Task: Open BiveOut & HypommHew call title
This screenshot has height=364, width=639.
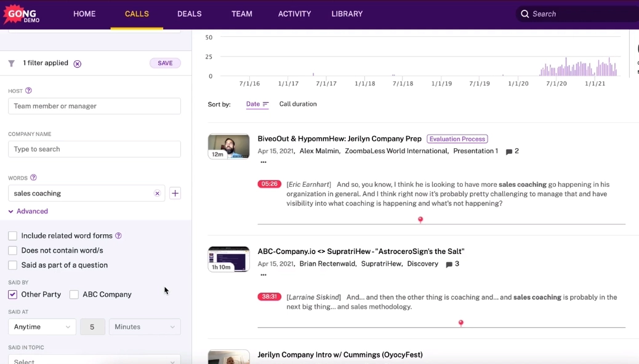Action: point(339,138)
